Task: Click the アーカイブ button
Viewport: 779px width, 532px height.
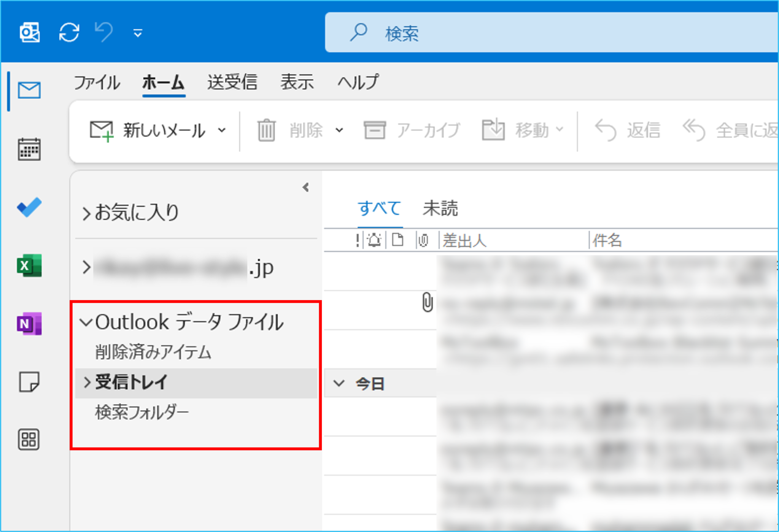Action: 412,130
